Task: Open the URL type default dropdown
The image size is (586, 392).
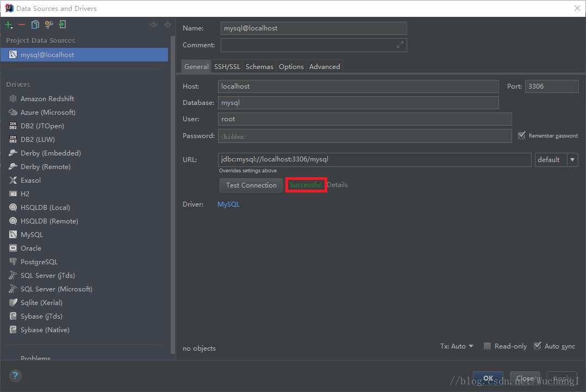Action: (x=556, y=159)
